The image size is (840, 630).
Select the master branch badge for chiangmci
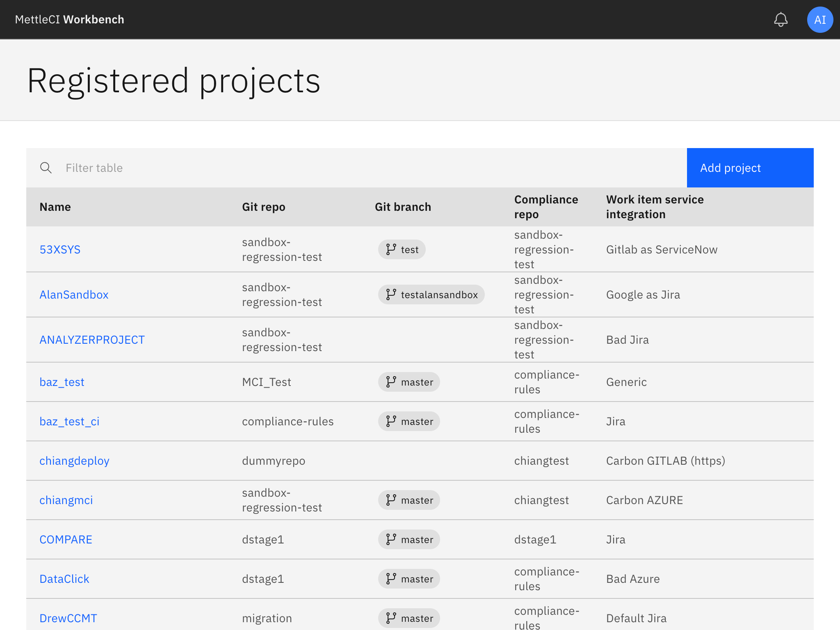coord(409,500)
